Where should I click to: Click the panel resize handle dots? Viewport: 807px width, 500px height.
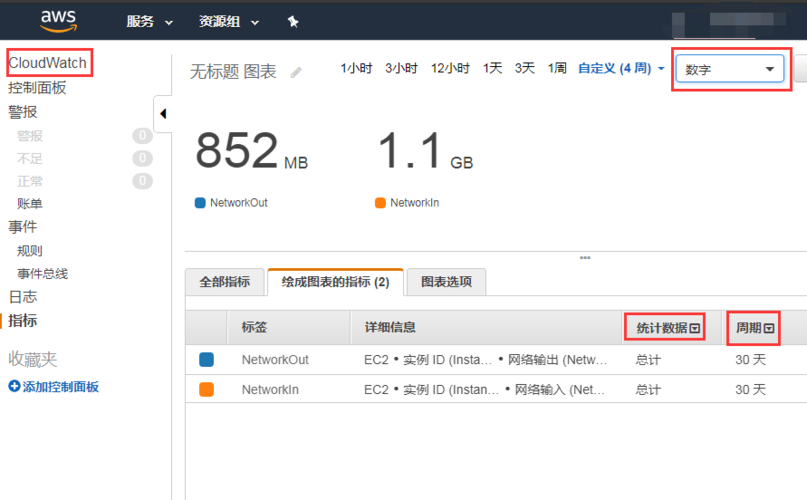585,258
